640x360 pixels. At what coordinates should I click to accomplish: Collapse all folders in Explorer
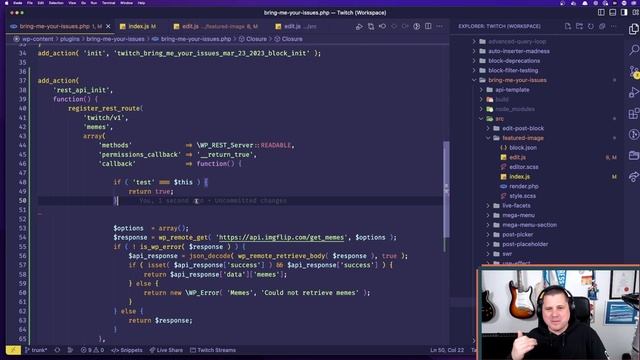(602, 26)
